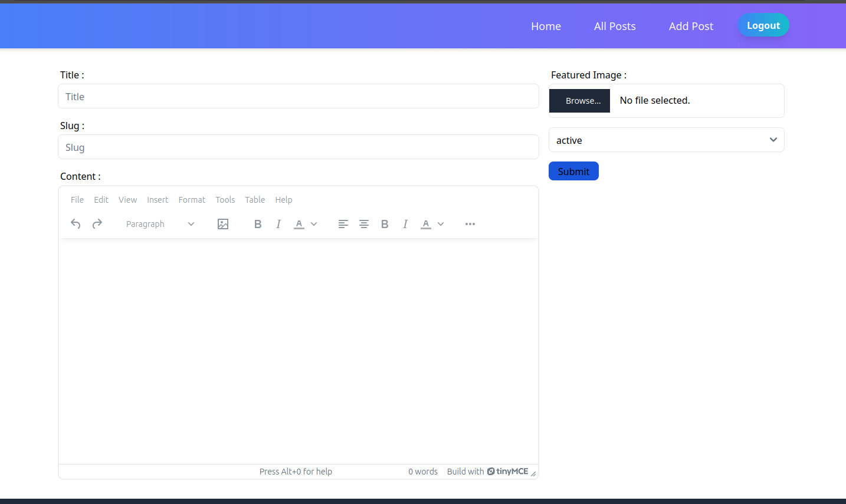
Task: Click the Redo arrow in editor toolbar
Action: tap(97, 224)
